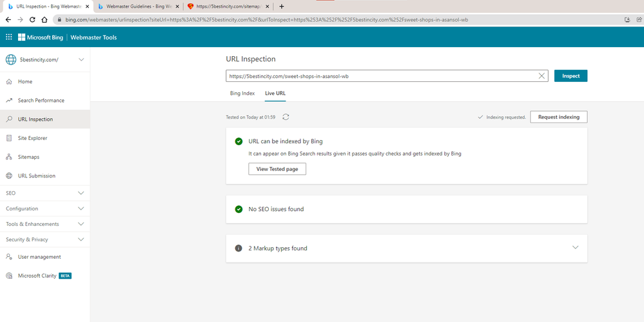Switch to the Bing Index tab
644x322 pixels.
point(242,94)
